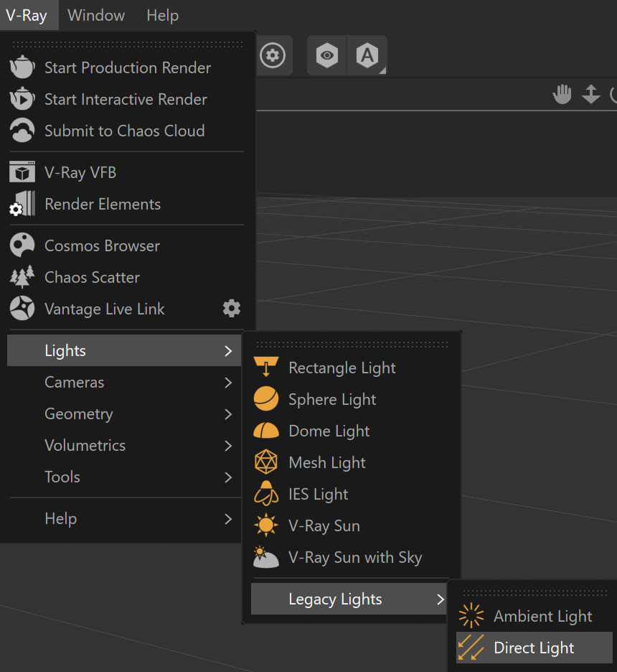Screen dimensions: 617x672
Task: Tear off the V-Ray menu dotted handle
Action: coord(128,44)
